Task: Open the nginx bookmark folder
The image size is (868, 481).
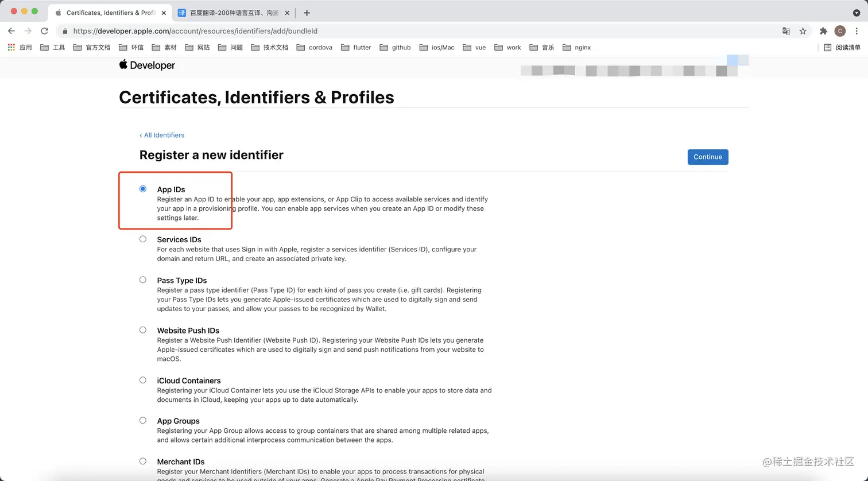Action: [577, 48]
